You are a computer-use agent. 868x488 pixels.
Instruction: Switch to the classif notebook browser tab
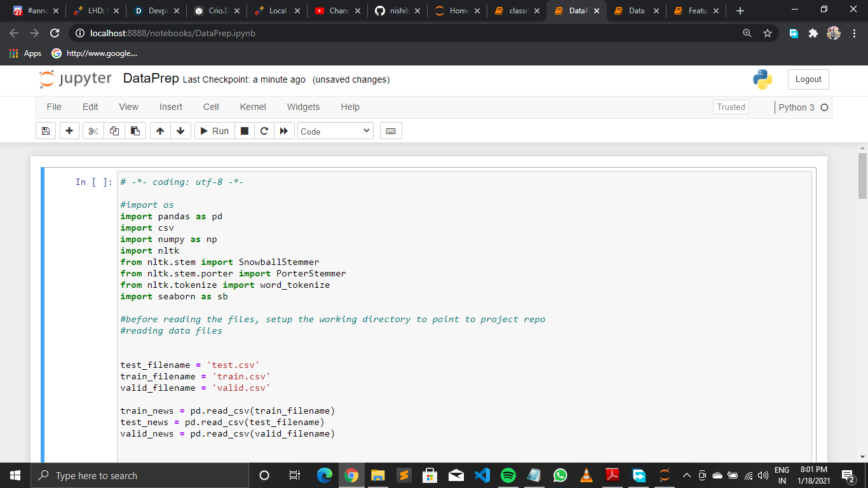coord(517,11)
